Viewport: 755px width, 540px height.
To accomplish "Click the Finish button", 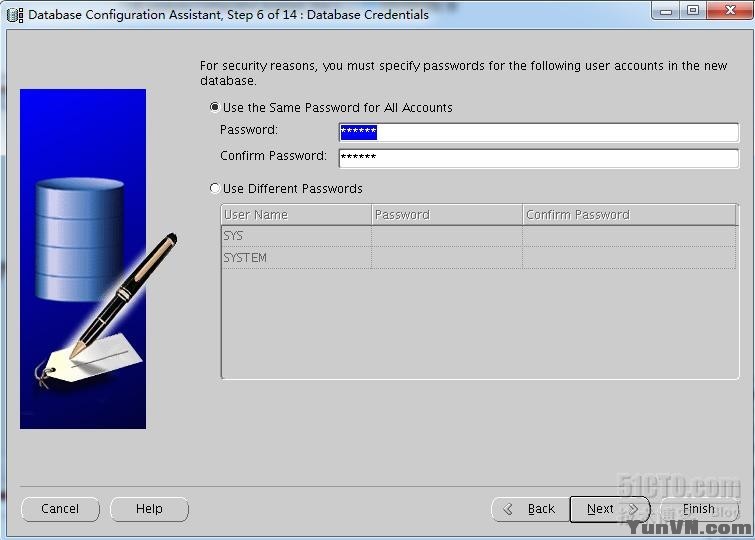I will [699, 509].
